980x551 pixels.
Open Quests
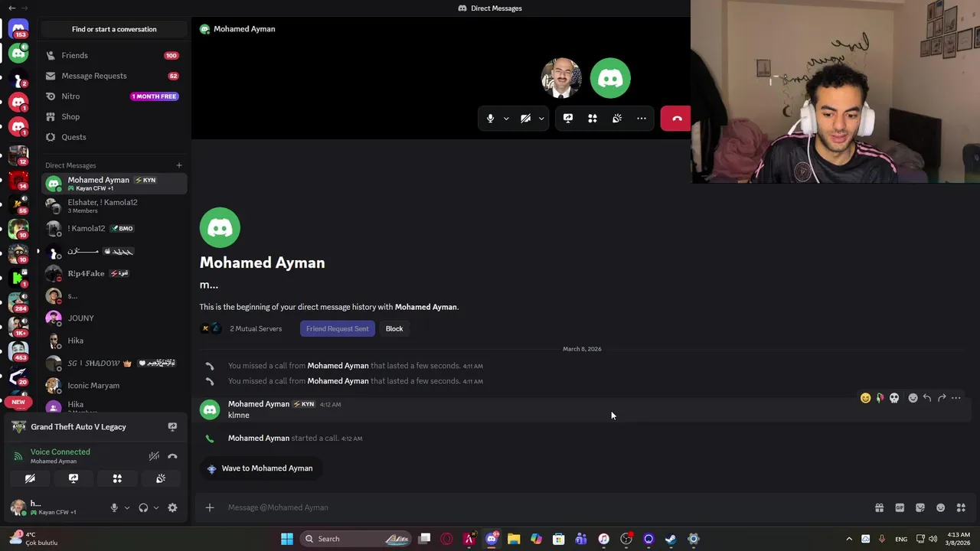tap(113, 137)
